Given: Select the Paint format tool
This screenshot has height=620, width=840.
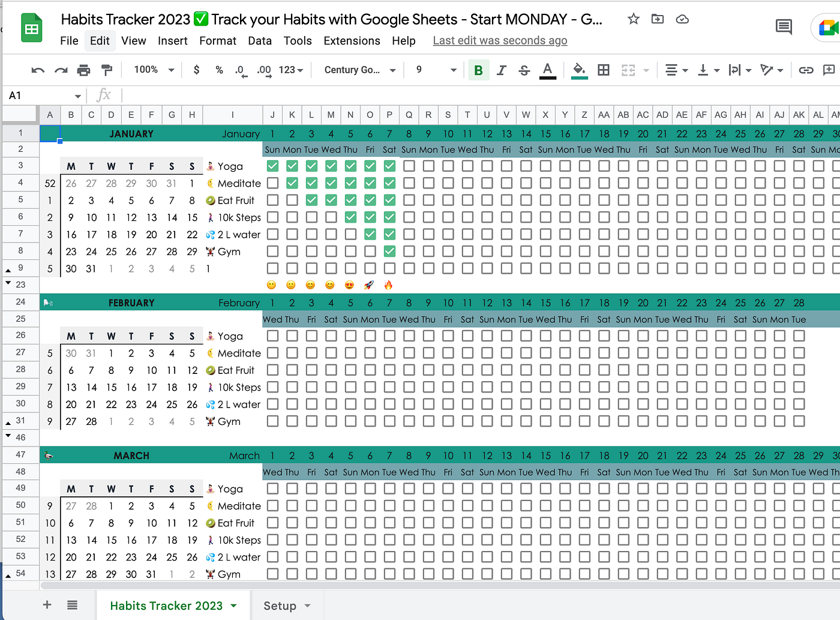Looking at the screenshot, I should [x=107, y=70].
